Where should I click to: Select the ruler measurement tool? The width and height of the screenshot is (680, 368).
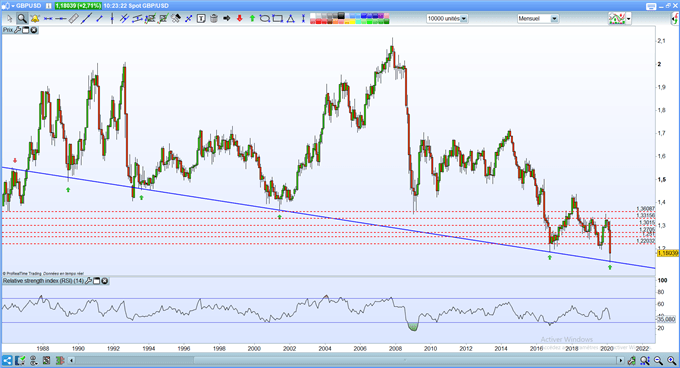coord(73,19)
